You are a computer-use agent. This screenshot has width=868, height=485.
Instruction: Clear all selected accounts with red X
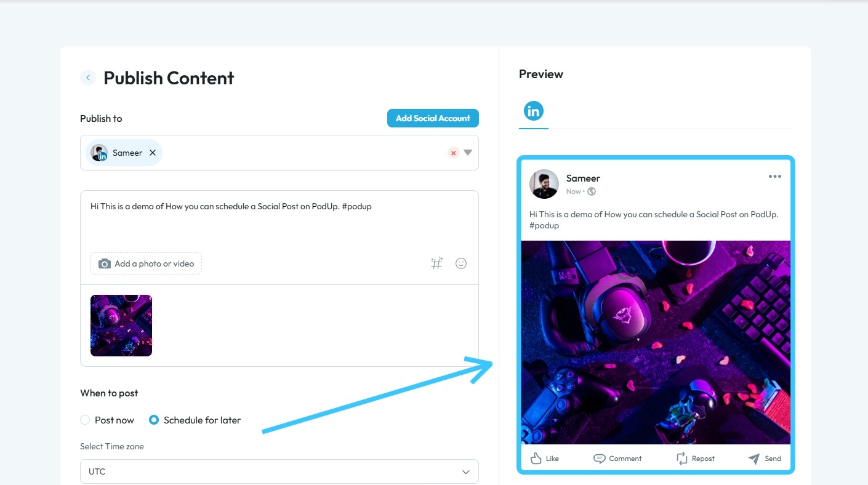[x=454, y=153]
